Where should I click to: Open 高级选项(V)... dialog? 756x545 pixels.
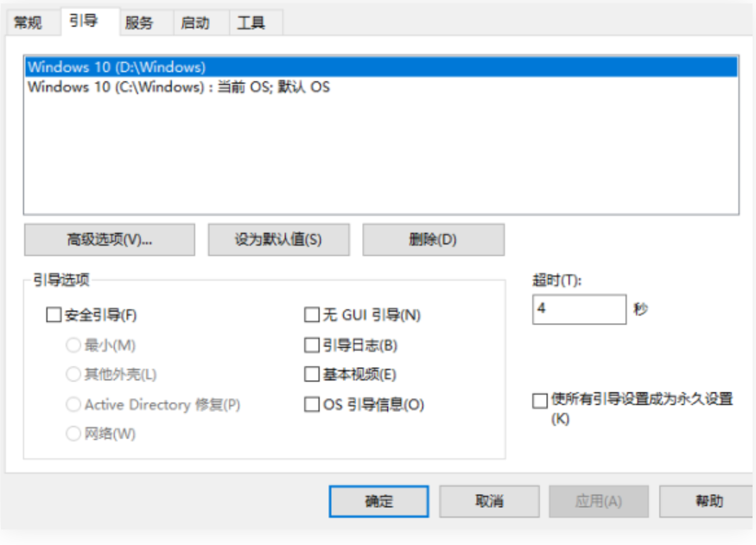point(110,239)
